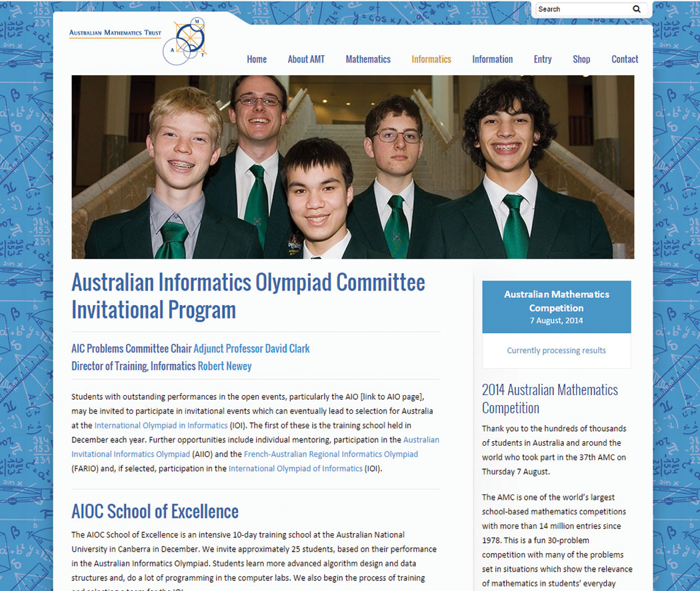Viewport: 700px width, 591px height.
Task: Go to the Entry menu item
Action: coord(543,59)
